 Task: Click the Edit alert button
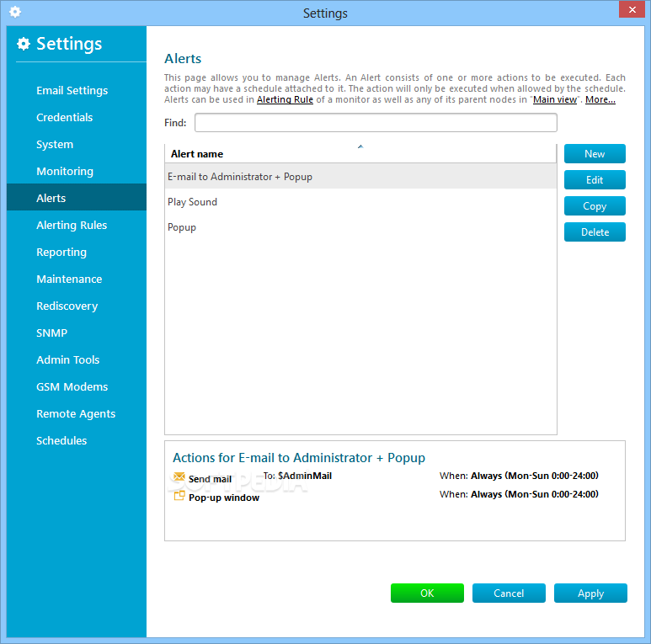tap(595, 180)
